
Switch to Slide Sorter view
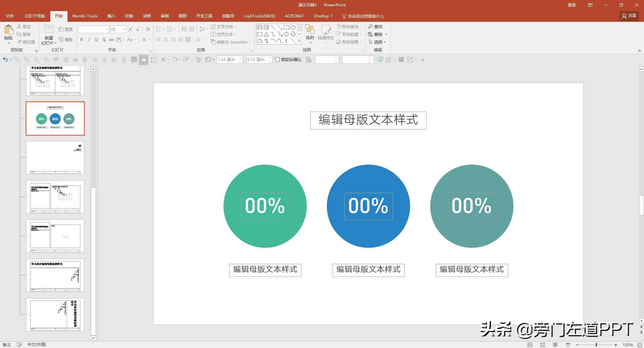(543, 345)
